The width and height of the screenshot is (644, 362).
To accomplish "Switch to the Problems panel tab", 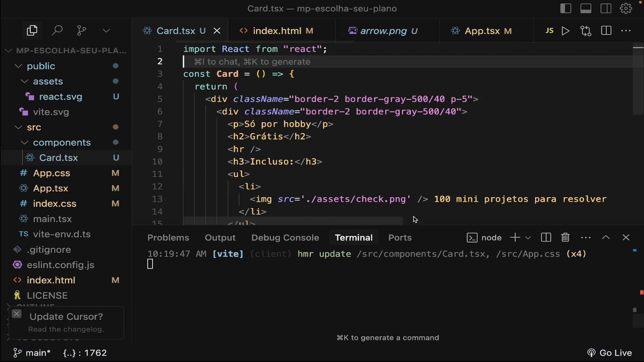I will [168, 238].
